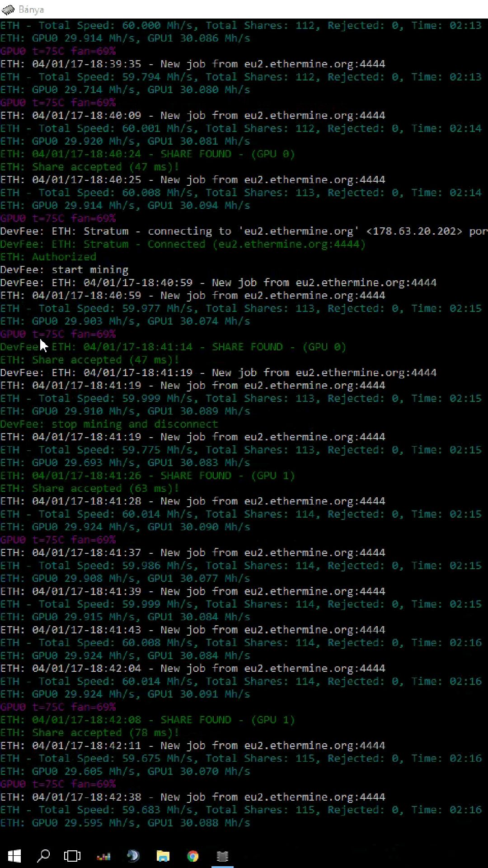Open the Windows Start menu
The height and width of the screenshot is (868, 488).
pos(14,856)
